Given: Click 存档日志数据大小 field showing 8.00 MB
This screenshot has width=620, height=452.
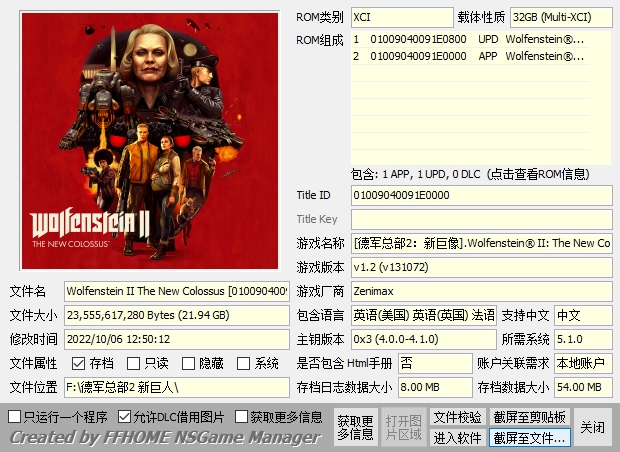Looking at the screenshot, I should pos(435,388).
